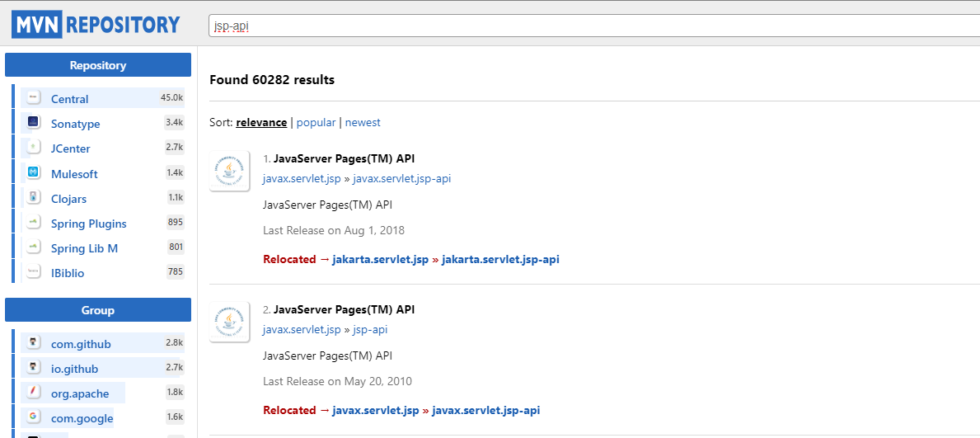
Task: Click the io.github group icon
Action: click(x=34, y=368)
